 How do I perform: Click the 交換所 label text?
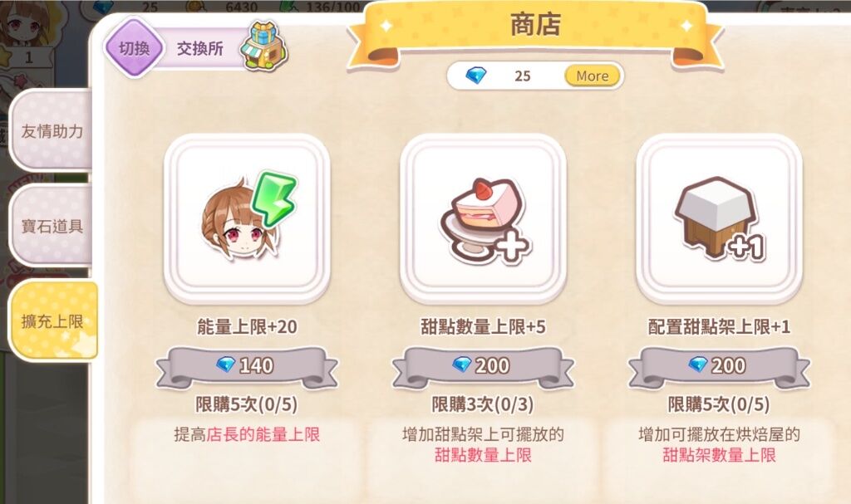click(199, 48)
